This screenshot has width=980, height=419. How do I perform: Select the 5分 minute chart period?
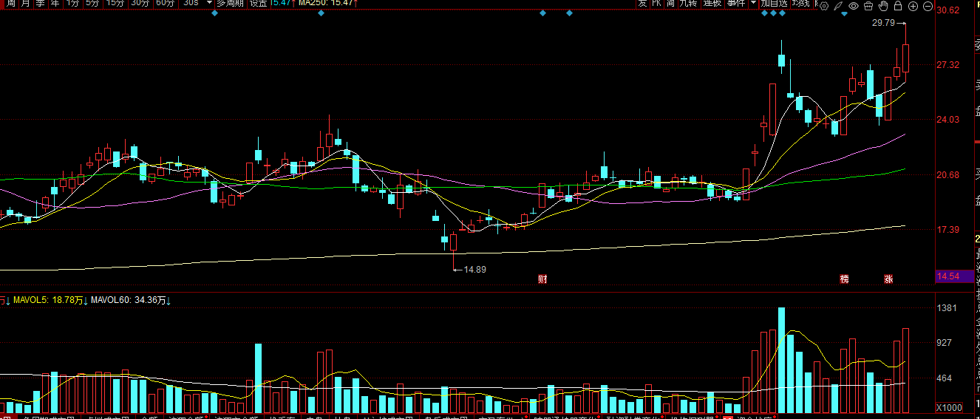(92, 3)
